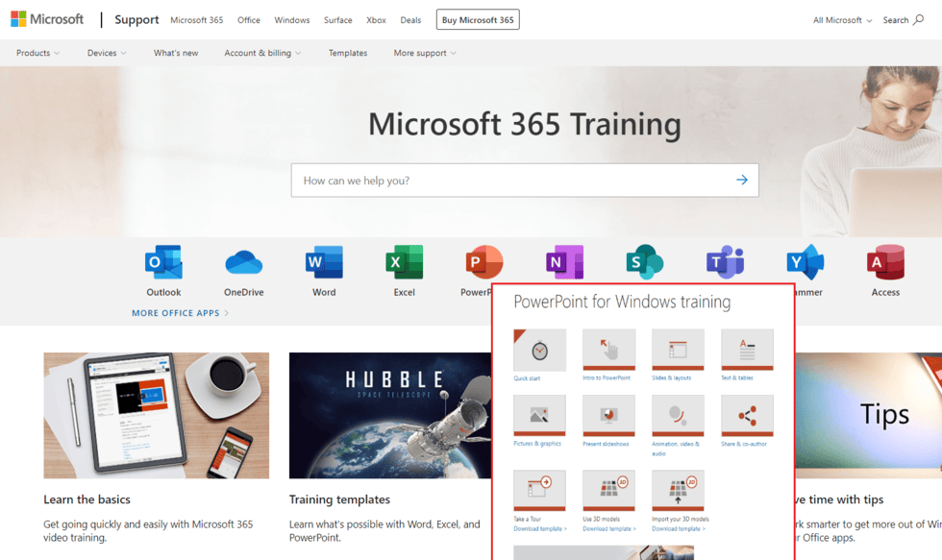Click the Intro to PowerPoint text link
The width and height of the screenshot is (942, 560).
point(607,377)
